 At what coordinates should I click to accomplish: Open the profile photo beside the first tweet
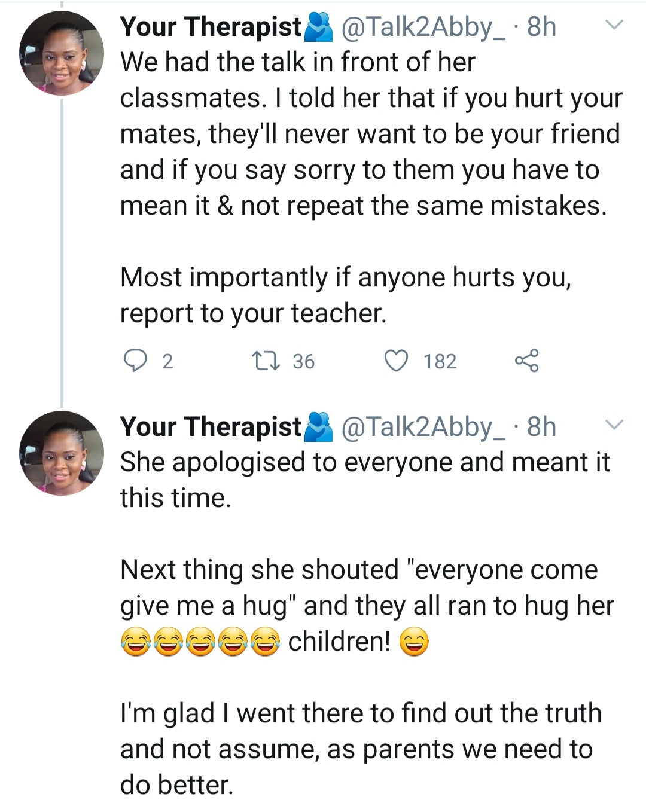click(x=61, y=54)
